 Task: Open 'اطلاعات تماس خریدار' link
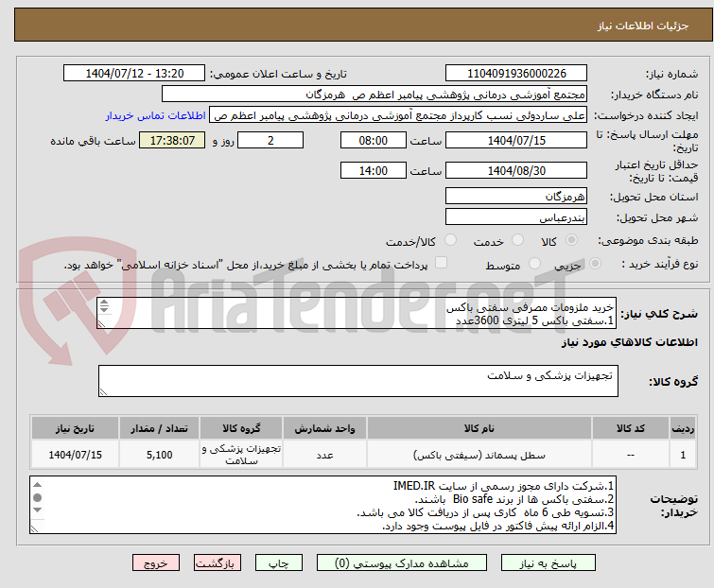point(156,115)
